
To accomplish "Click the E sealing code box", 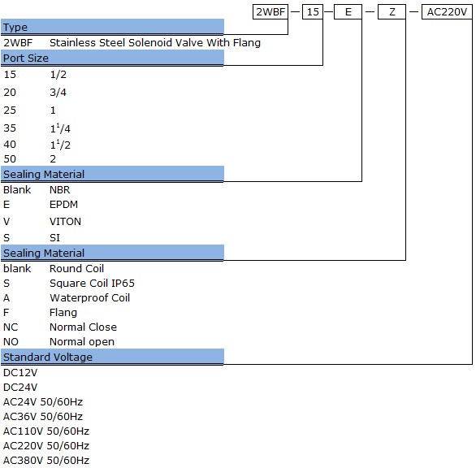I will coord(348,12).
